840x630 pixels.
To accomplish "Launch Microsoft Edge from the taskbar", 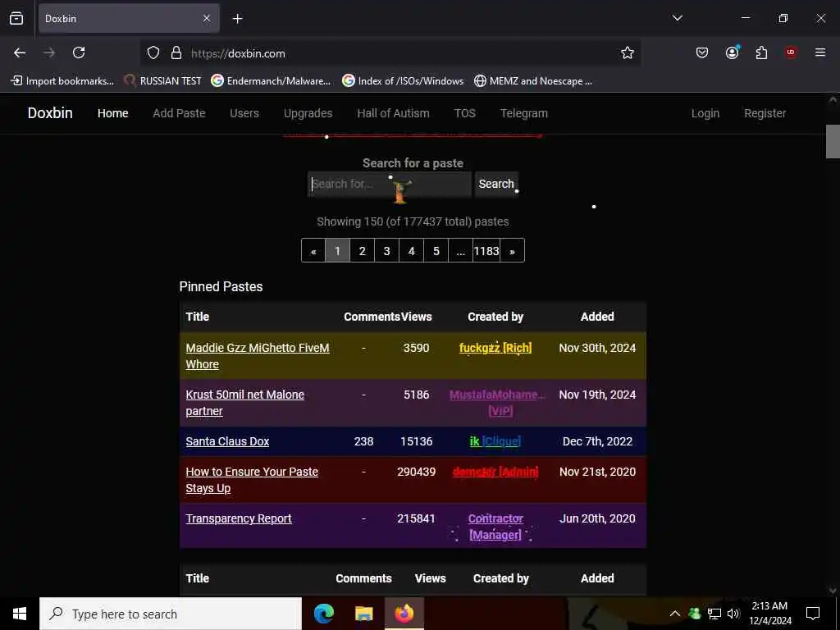I will (323, 614).
